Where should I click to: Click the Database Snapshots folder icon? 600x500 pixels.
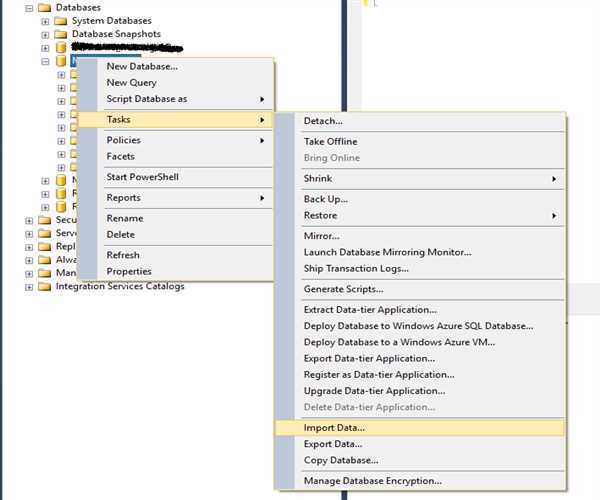pyautogui.click(x=61, y=34)
